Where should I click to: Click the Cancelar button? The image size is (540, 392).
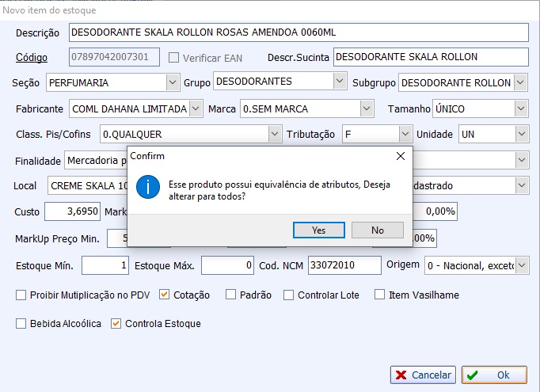pyautogui.click(x=423, y=375)
